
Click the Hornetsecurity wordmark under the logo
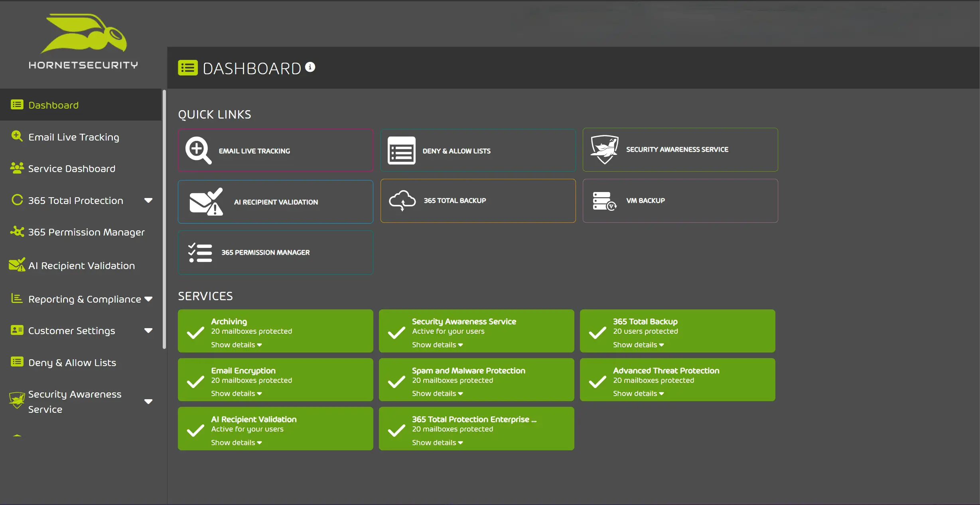[83, 65]
